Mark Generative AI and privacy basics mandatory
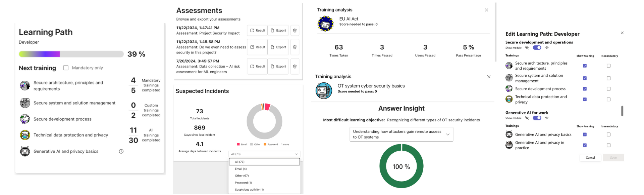The height and width of the screenshot is (195, 644). [x=609, y=134]
